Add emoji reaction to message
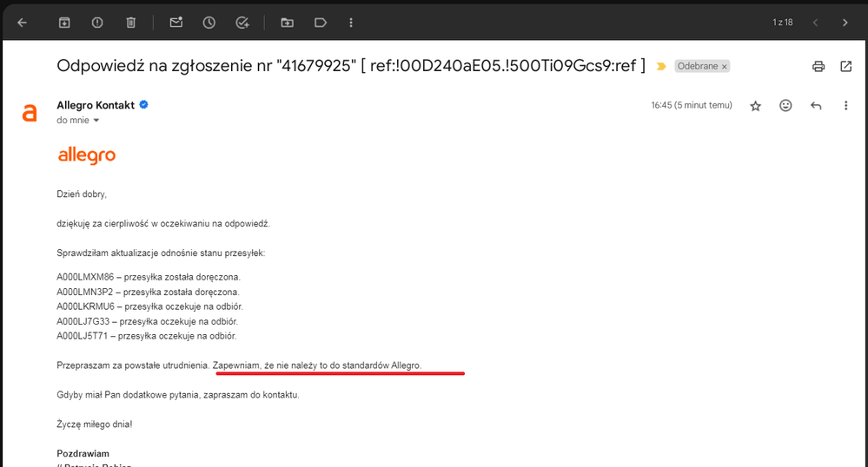Viewport: 868px width, 467px height. [785, 106]
